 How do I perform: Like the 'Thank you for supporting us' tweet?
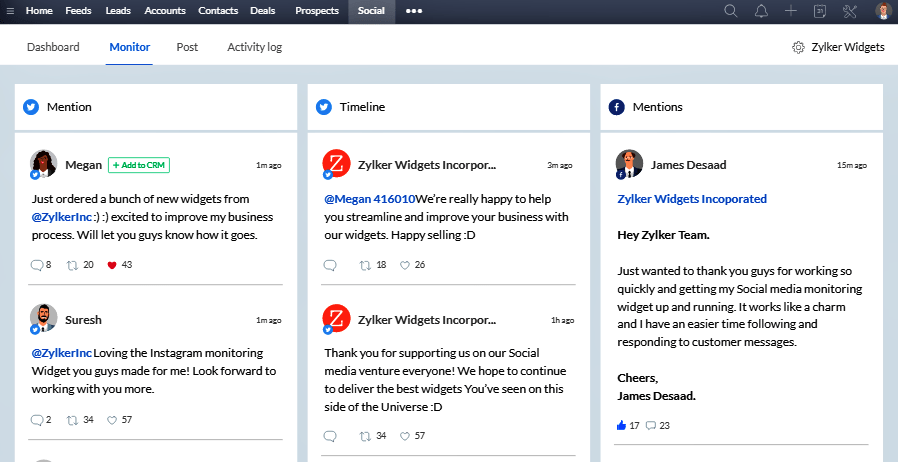405,436
